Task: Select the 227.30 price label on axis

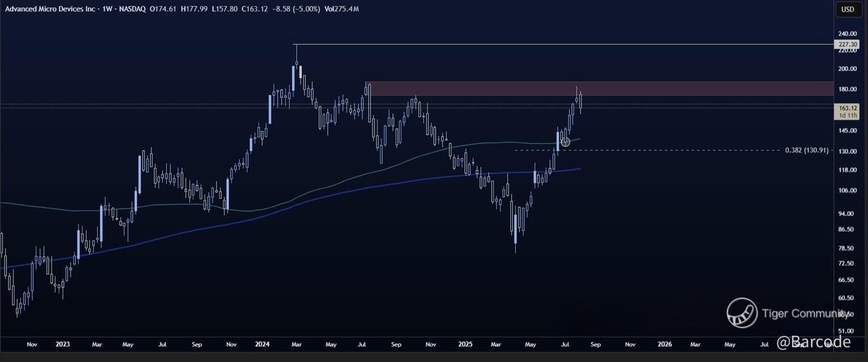Action: [x=847, y=44]
